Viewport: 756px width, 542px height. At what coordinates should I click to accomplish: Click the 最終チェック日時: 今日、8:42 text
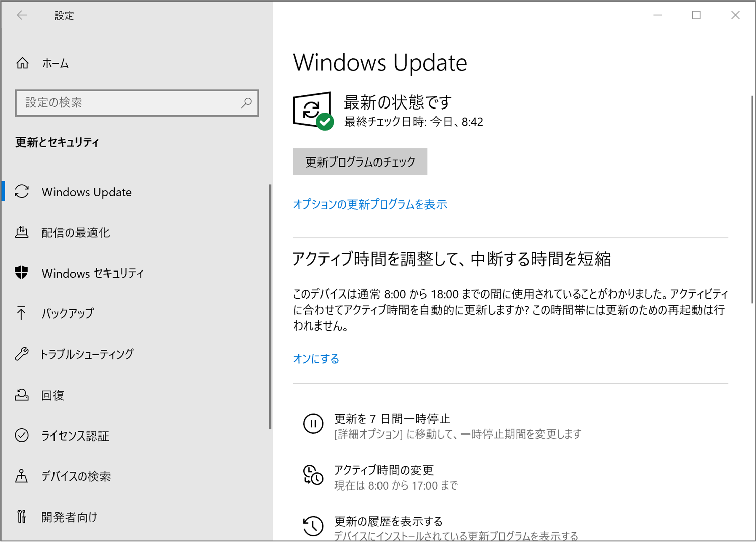coord(414,122)
